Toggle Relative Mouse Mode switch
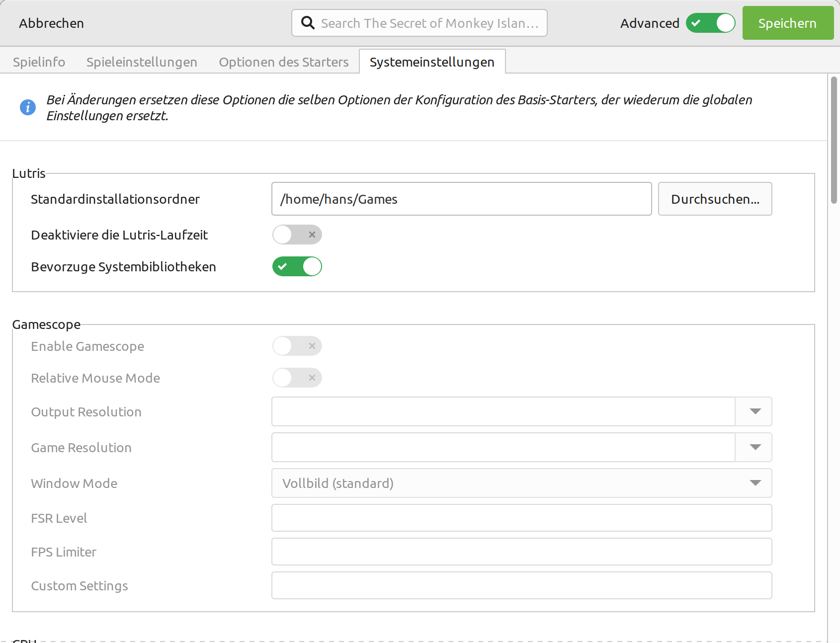Screen dimensions: 840x643 [297, 378]
